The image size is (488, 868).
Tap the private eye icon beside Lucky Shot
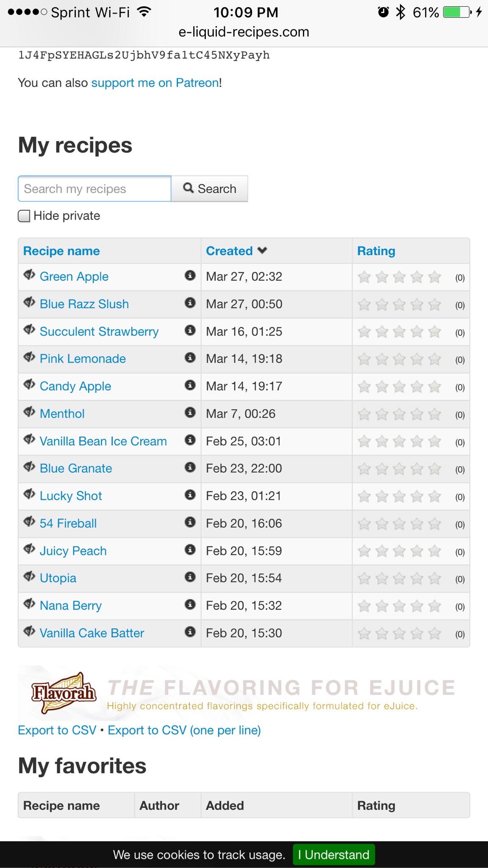coord(29,494)
